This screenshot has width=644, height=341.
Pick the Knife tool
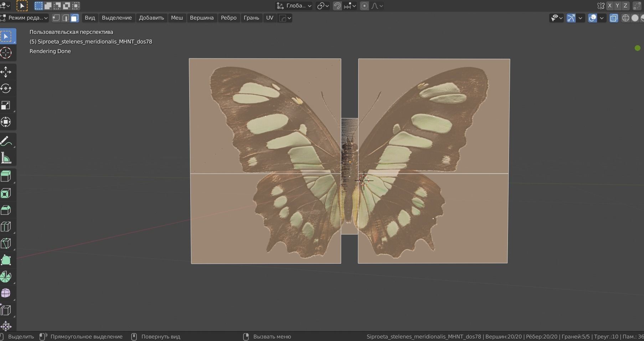coord(6,243)
